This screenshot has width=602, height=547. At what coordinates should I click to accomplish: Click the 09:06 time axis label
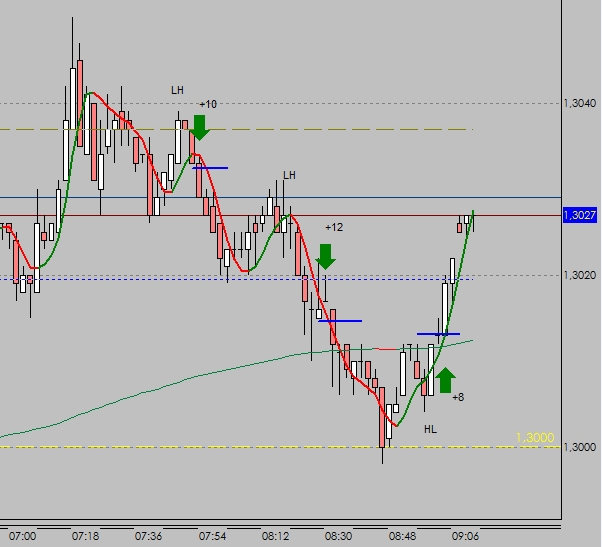[465, 536]
